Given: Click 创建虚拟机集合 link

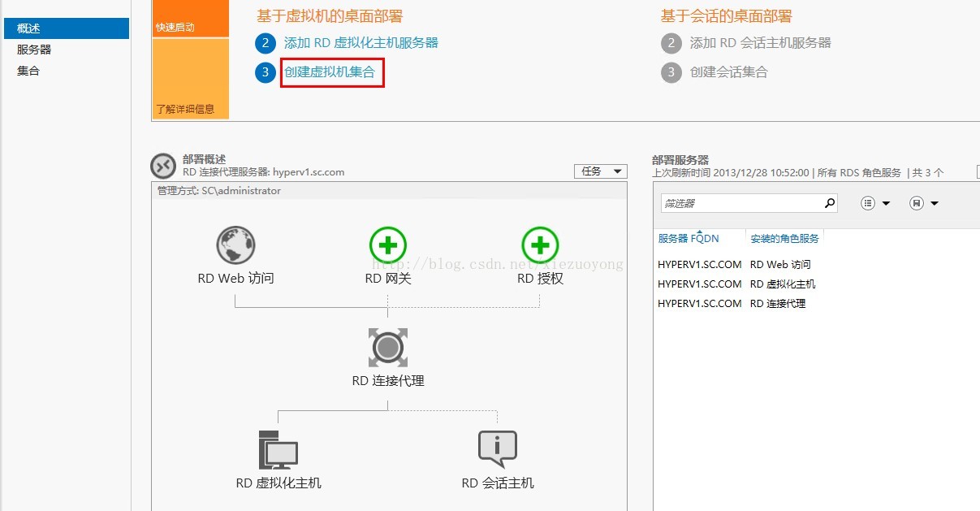Looking at the screenshot, I should [330, 72].
